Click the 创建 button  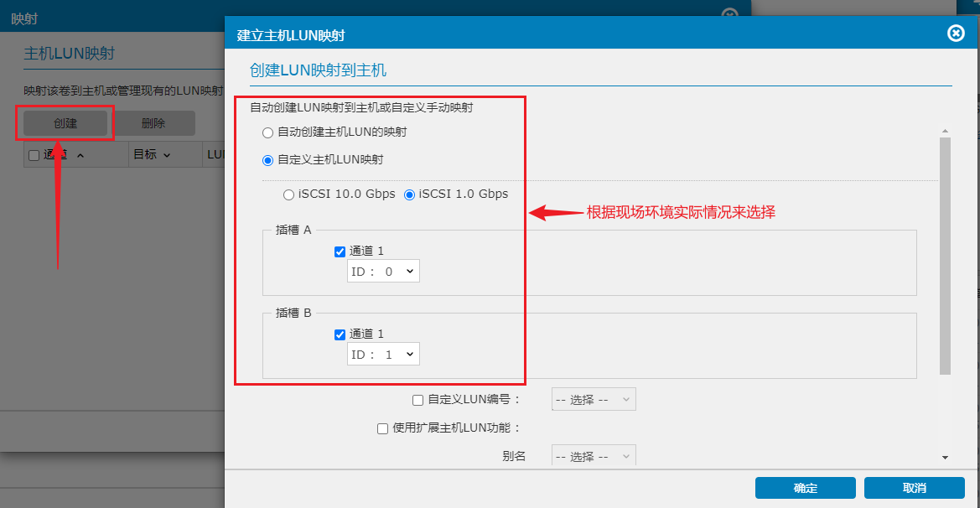tap(65, 123)
